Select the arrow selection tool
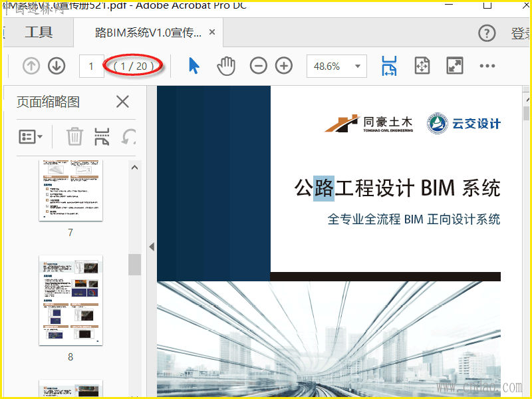This screenshot has width=532, height=399. 194,66
